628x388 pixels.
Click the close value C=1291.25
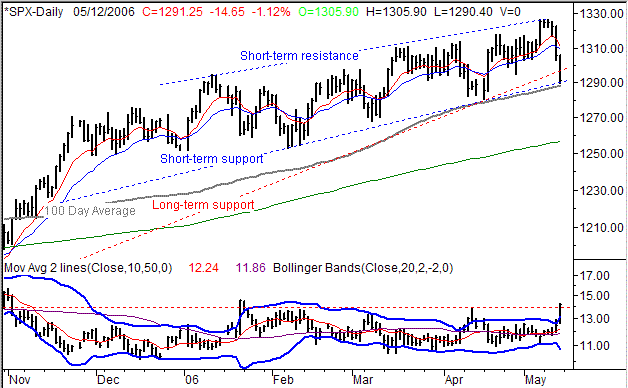(x=173, y=12)
